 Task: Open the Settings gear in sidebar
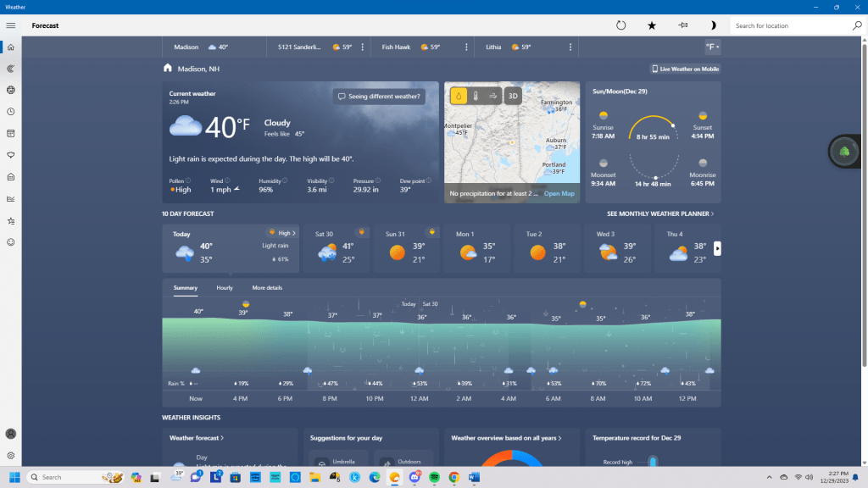(x=11, y=455)
